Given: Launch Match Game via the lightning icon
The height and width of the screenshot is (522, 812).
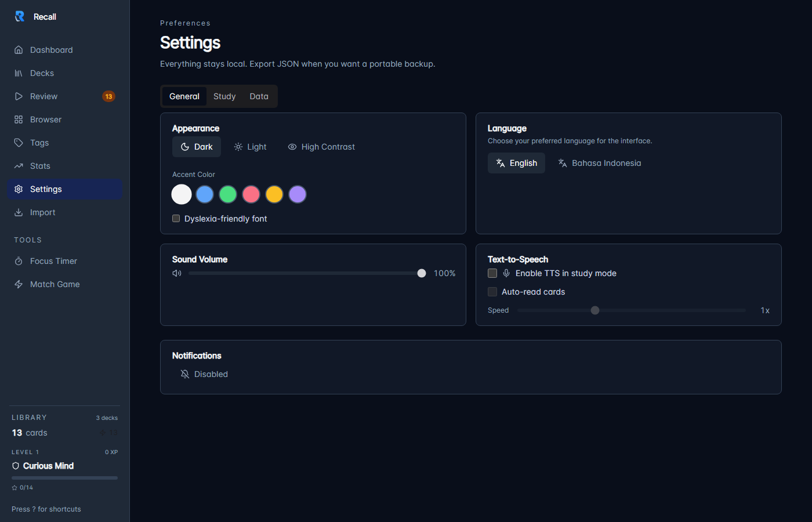Looking at the screenshot, I should [19, 284].
